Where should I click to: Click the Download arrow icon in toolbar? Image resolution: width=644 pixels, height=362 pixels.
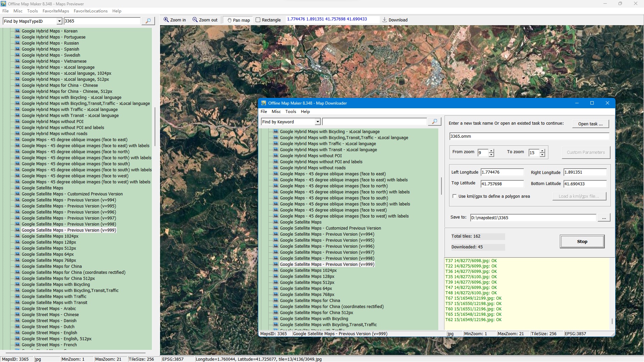[x=385, y=20]
